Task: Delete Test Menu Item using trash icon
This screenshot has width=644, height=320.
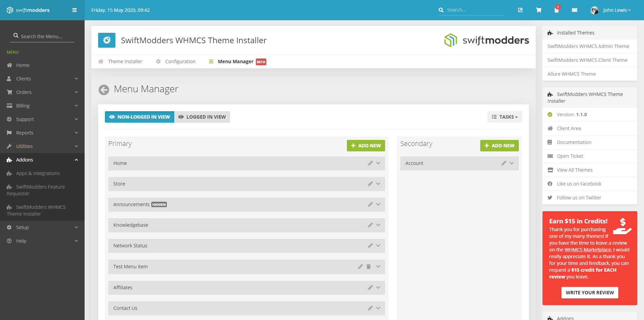Action: click(x=369, y=267)
